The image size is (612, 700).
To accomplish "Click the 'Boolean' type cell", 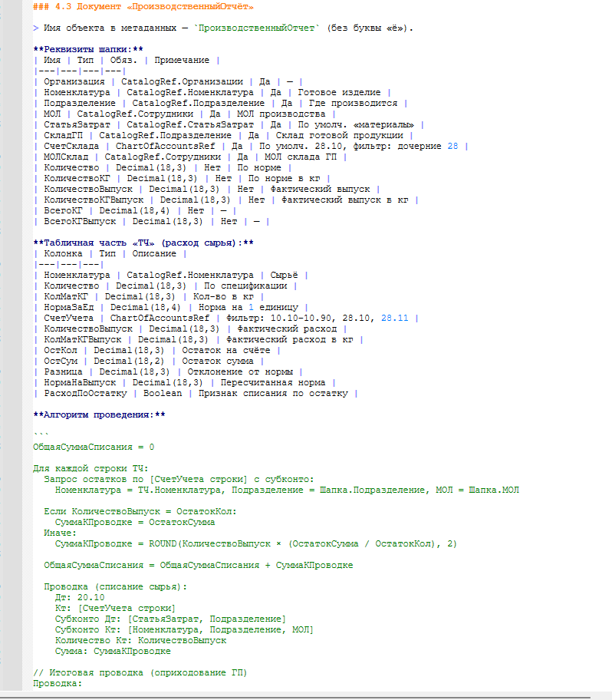I will click(x=163, y=393).
